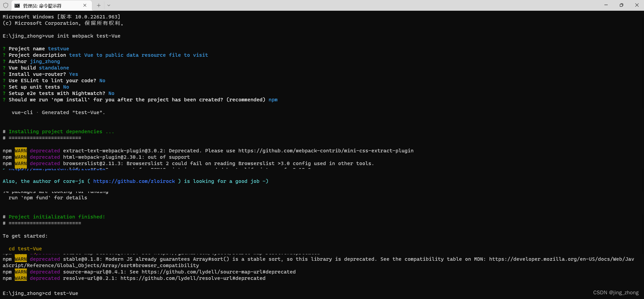The image size is (644, 299).
Task: Click WARN badge on the browserslist line
Action: [21, 163]
